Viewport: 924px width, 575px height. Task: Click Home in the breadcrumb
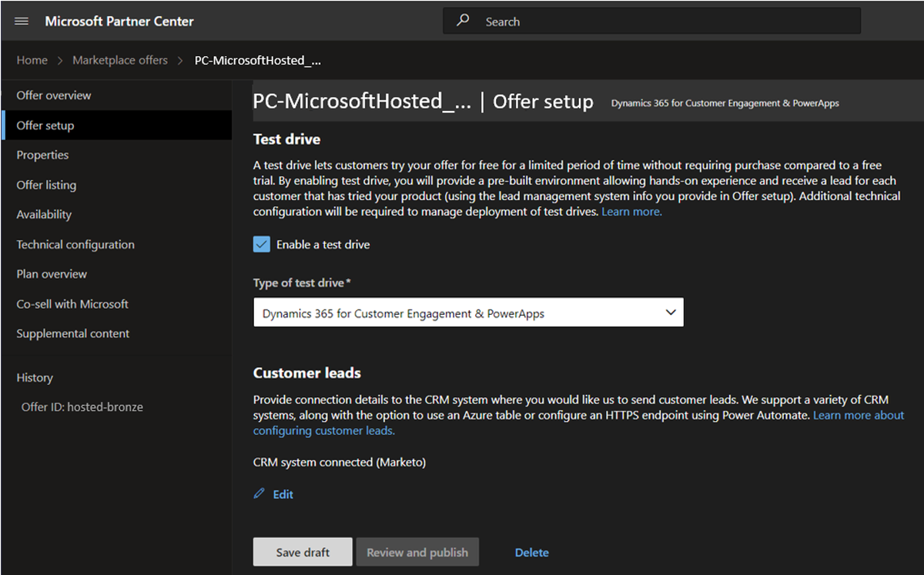tap(32, 60)
